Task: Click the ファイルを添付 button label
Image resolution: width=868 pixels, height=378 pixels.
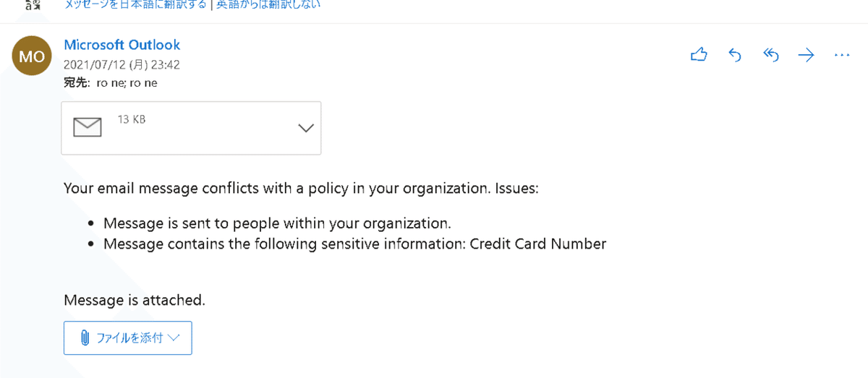Action: pos(129,338)
